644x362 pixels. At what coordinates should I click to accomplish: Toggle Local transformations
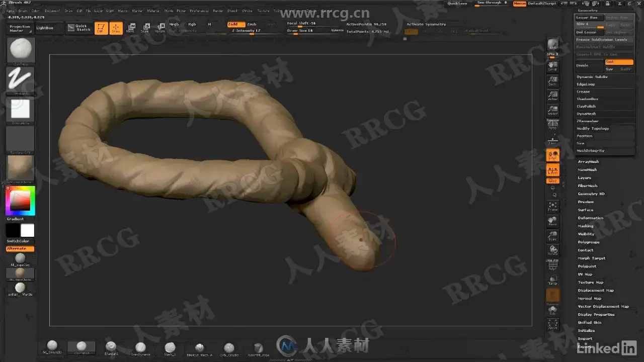[x=553, y=155]
